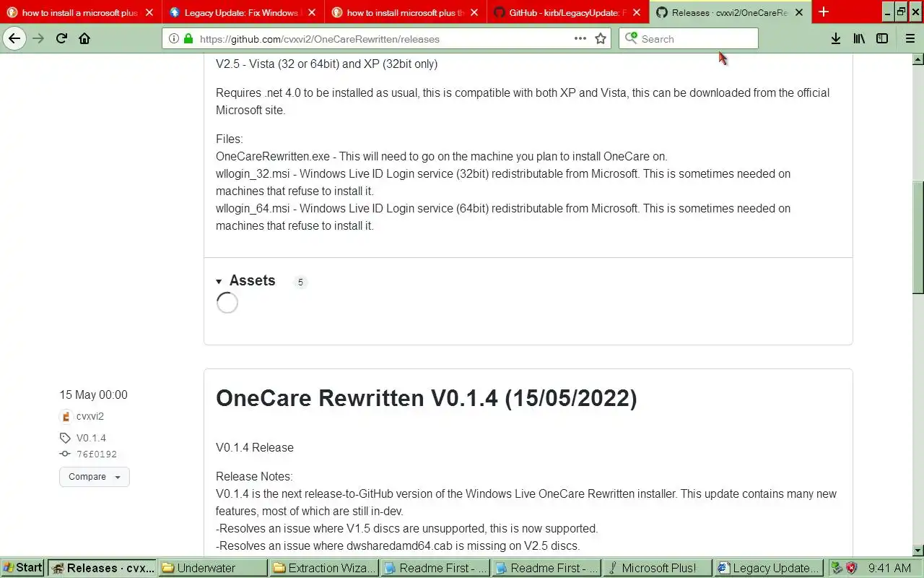Close the Releases cvxvi2/OneCareRewritten tab
This screenshot has height=578, width=924.
[799, 12]
